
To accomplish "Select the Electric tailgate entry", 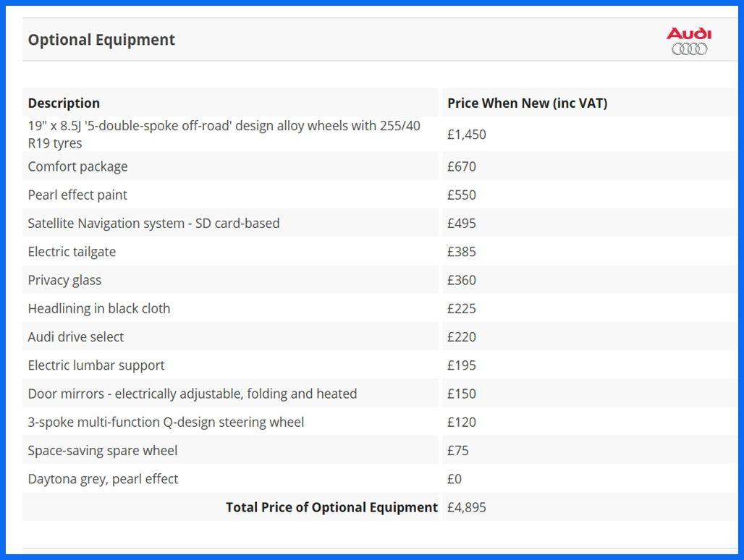I will tap(72, 252).
